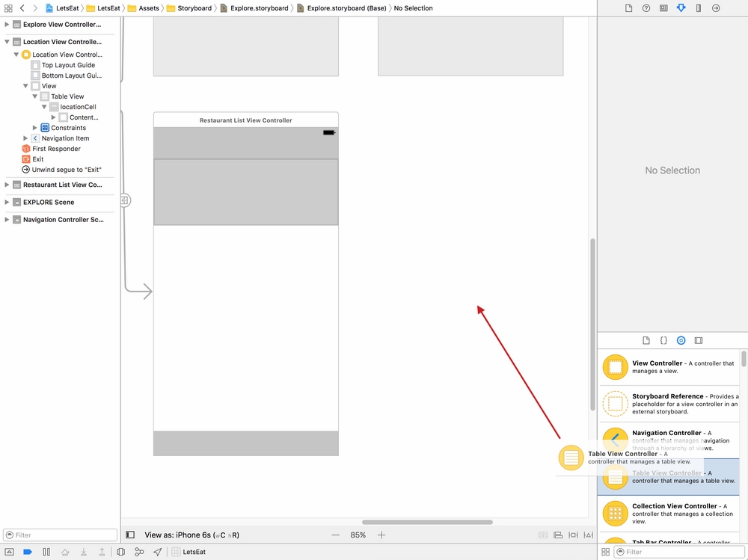Viewport: 748px width, 560px height.
Task: Click the LetsEat project in jump bar
Action: (63, 8)
